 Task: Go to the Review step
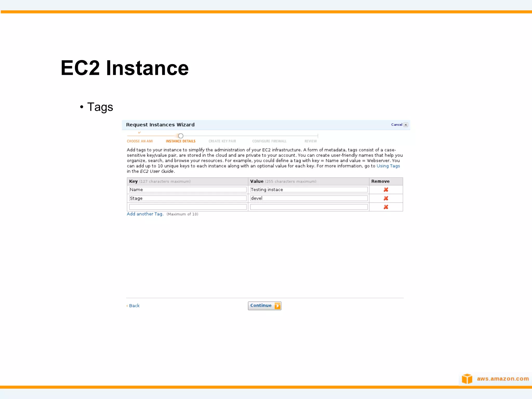(x=310, y=141)
